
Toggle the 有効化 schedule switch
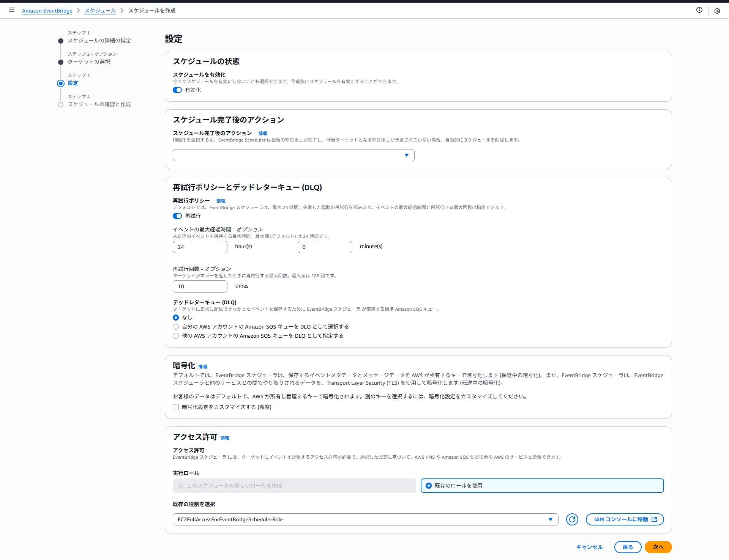pos(177,90)
